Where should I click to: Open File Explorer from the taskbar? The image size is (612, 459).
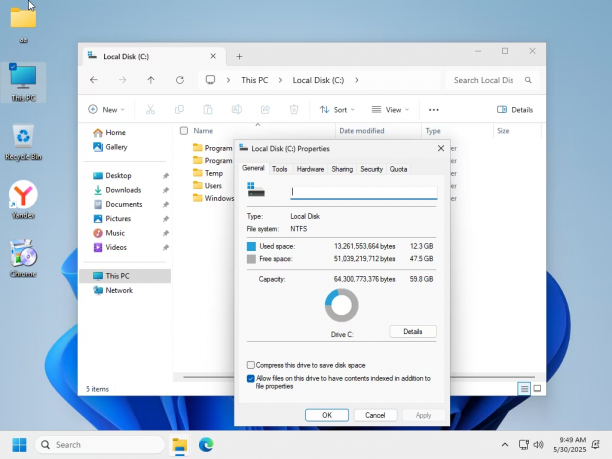pyautogui.click(x=180, y=445)
